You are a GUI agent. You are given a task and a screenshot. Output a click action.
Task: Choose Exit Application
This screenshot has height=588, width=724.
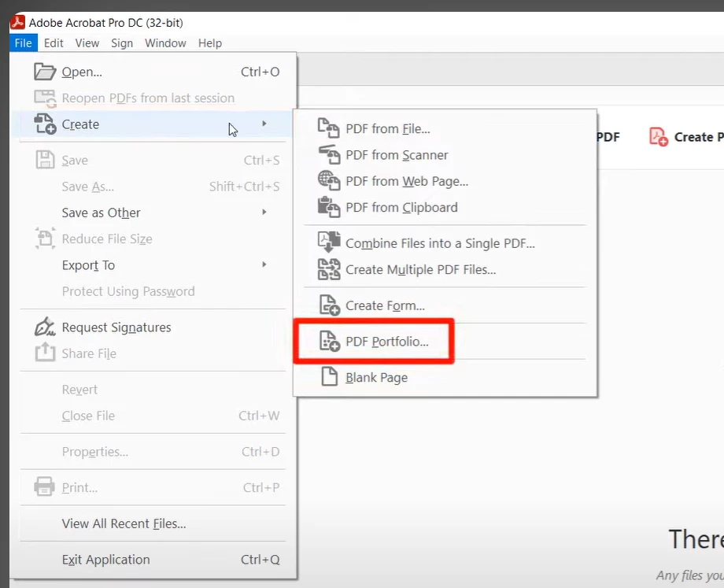point(153,560)
